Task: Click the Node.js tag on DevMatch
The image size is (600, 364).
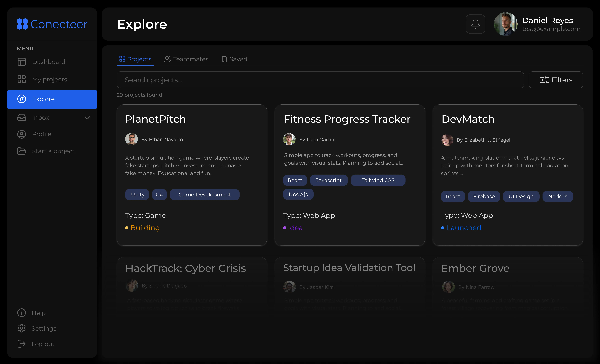Action: click(558, 196)
